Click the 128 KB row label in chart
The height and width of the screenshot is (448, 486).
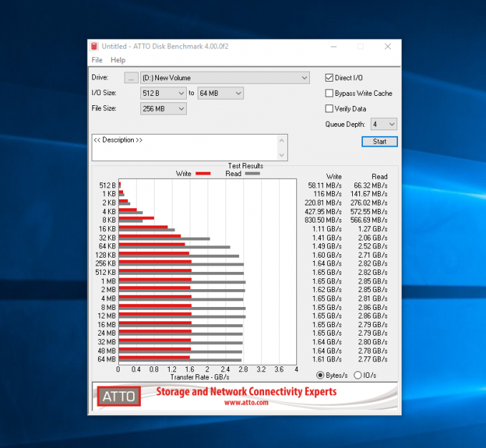[x=106, y=255]
